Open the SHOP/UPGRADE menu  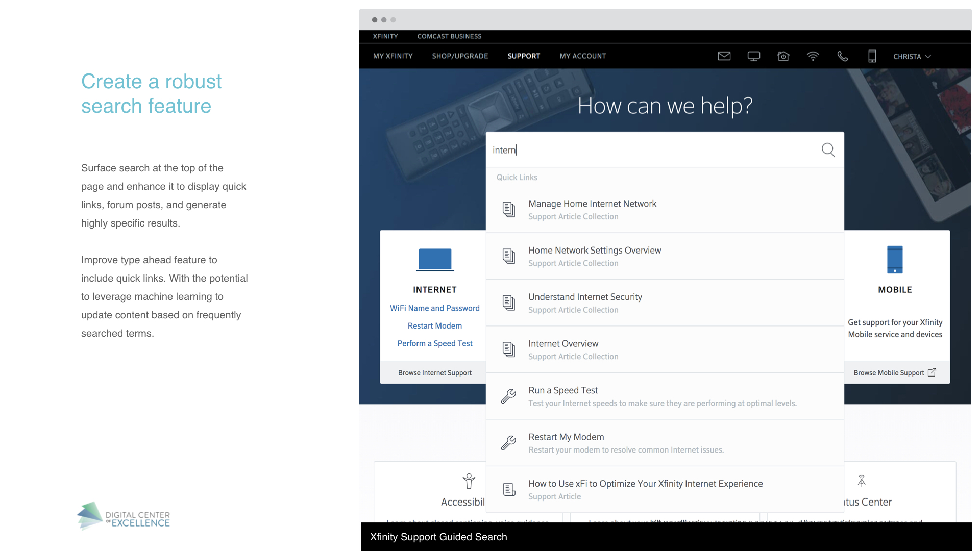point(460,56)
